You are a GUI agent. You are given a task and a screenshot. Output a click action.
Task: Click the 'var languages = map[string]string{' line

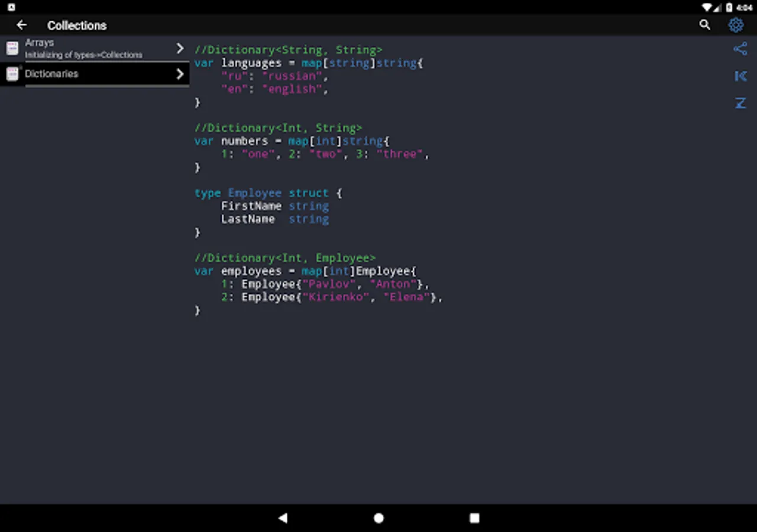[309, 63]
